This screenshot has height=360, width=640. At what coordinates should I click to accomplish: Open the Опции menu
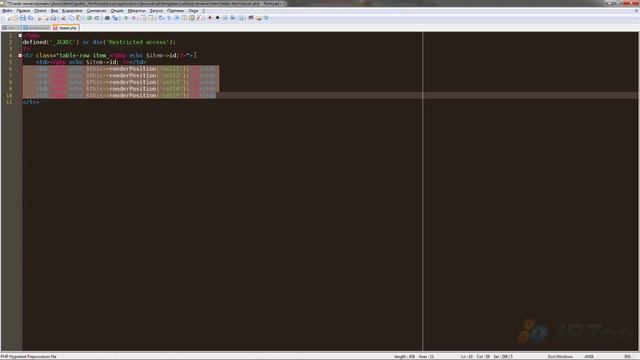click(117, 11)
